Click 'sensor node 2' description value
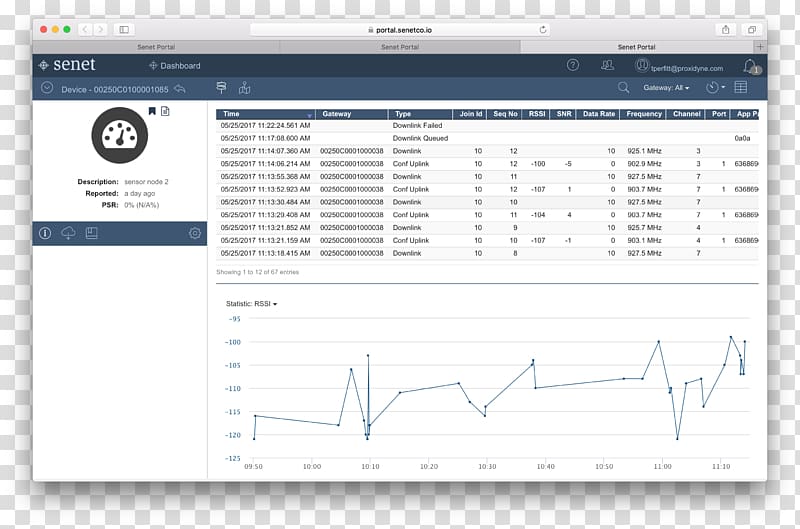The width and height of the screenshot is (800, 529). point(146,182)
